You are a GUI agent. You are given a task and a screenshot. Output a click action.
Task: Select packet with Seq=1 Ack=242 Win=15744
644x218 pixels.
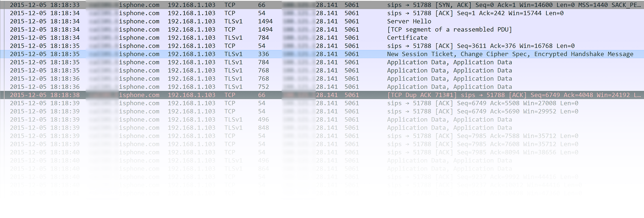[322, 13]
